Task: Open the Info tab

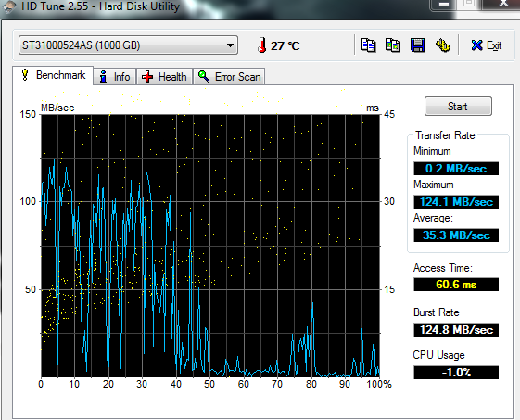Action: tap(115, 77)
